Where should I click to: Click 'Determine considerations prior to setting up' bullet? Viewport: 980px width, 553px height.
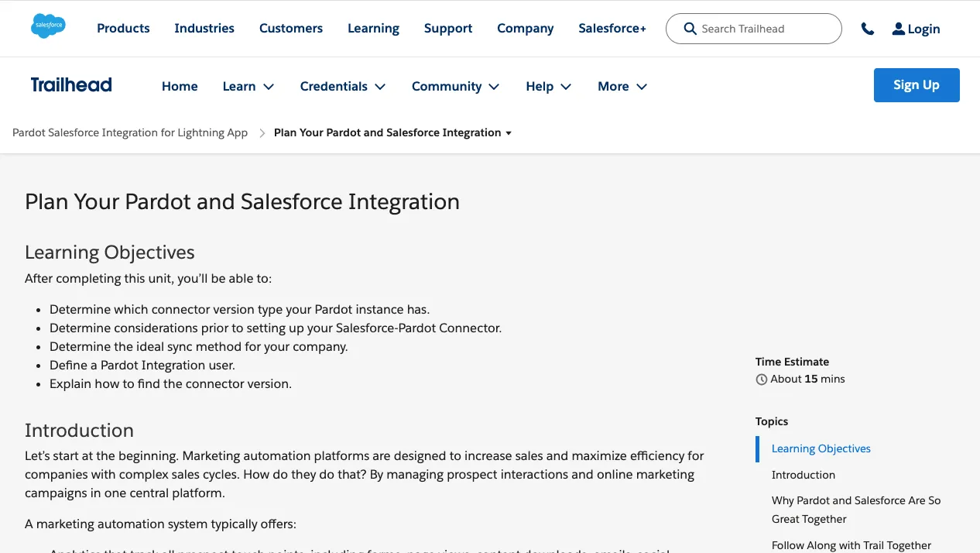(x=276, y=328)
